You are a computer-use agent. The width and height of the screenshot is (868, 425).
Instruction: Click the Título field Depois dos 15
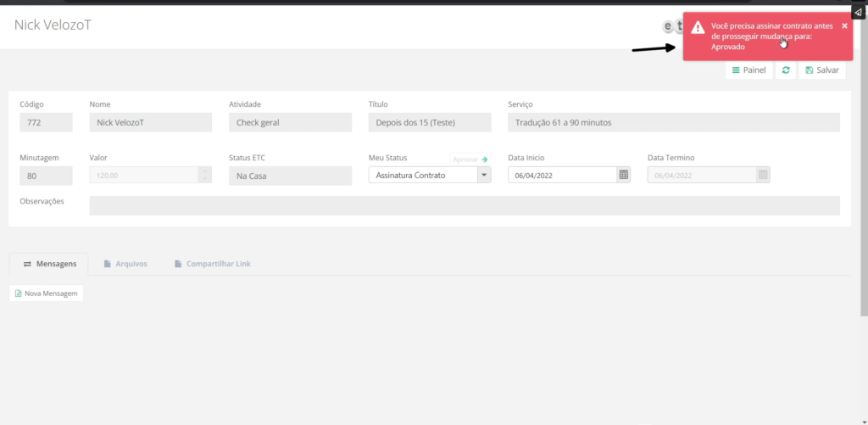click(429, 122)
